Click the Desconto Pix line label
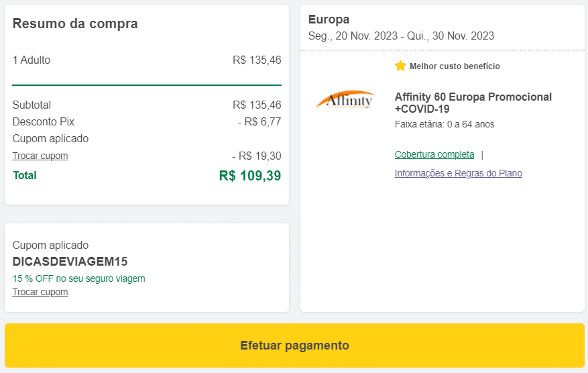Screen dimensions: 588x373 point(44,121)
